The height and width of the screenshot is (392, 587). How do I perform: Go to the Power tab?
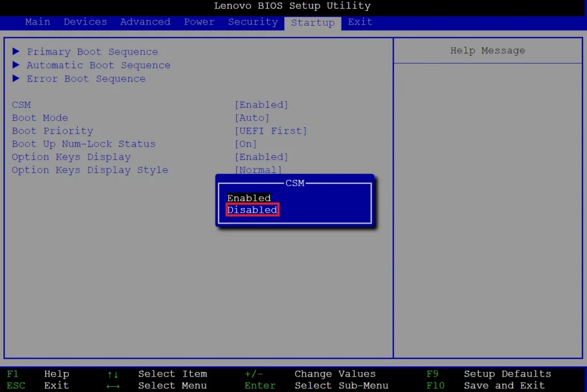pyautogui.click(x=199, y=22)
